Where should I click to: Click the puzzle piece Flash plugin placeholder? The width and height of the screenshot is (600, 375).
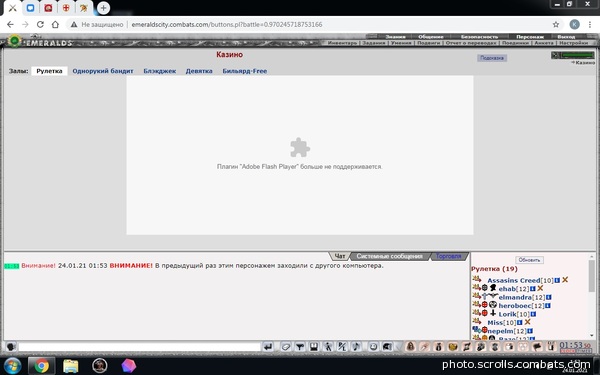[300, 147]
